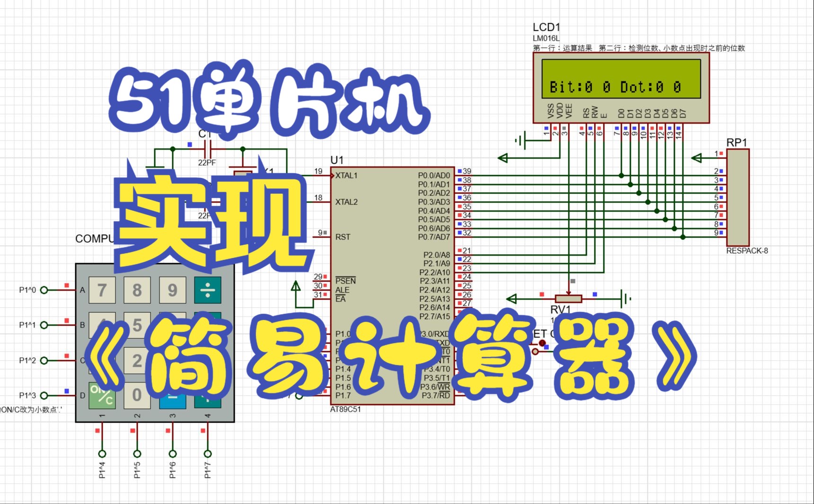Click the P3.6/WR pin label
The height and width of the screenshot is (504, 814).
tap(436, 387)
